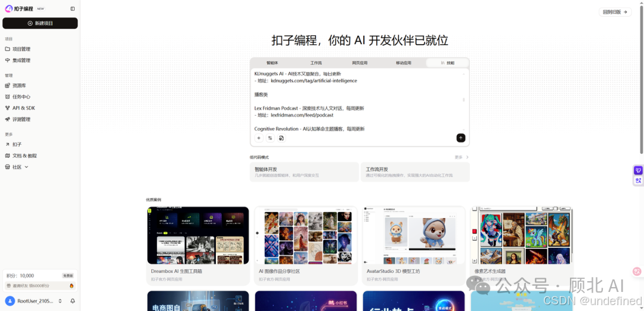Open API & SDK icon
644x311 pixels.
pos(7,108)
